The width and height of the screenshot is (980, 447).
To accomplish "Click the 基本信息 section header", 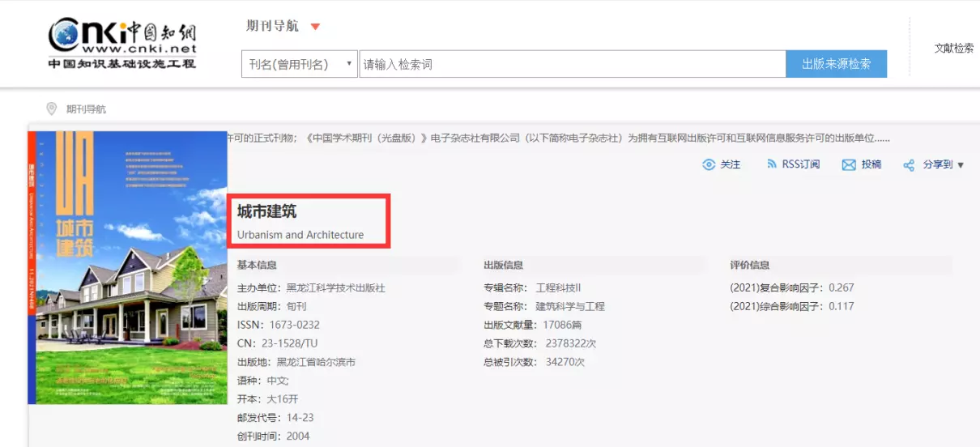I will click(x=257, y=265).
